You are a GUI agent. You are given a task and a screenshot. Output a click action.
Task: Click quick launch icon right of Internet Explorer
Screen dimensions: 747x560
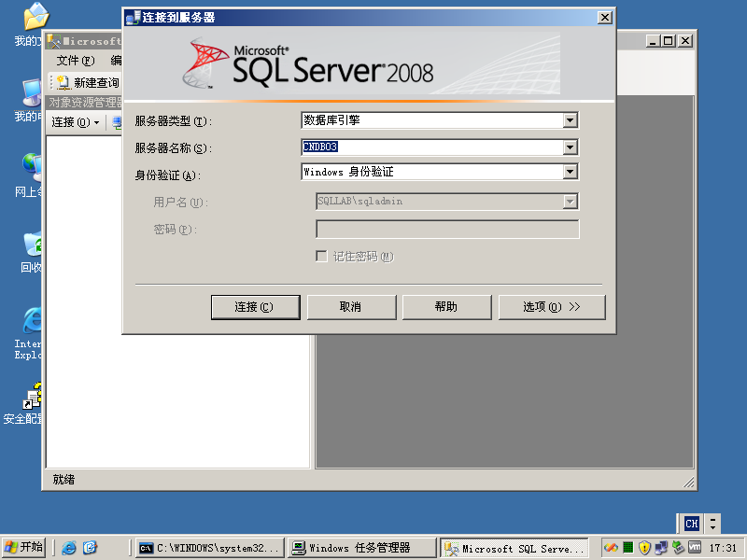[90, 548]
